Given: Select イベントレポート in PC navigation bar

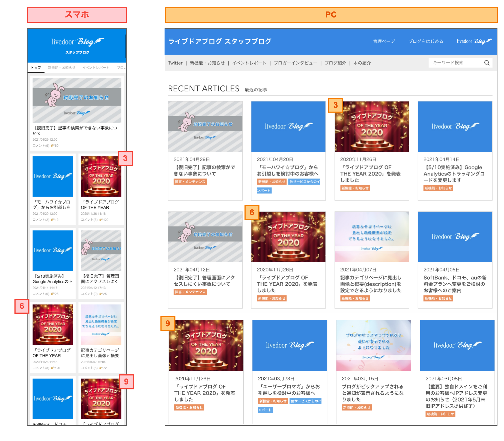Looking at the screenshot, I should [x=249, y=63].
